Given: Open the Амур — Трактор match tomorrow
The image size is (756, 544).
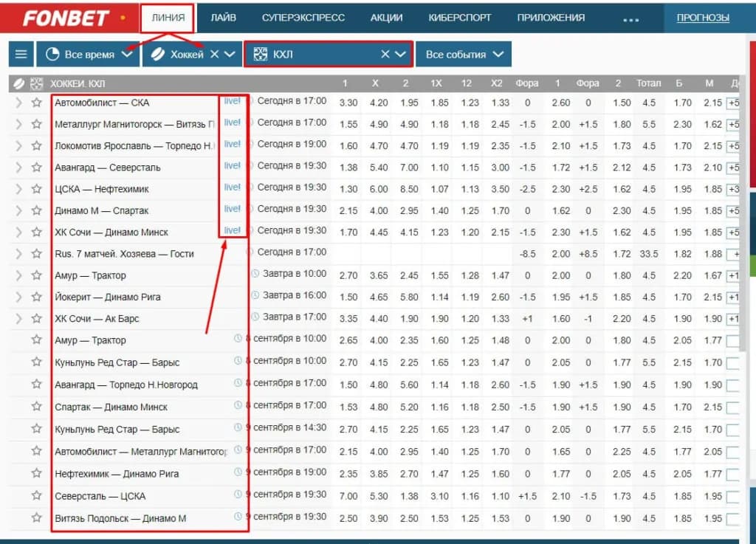Looking at the screenshot, I should (x=90, y=275).
